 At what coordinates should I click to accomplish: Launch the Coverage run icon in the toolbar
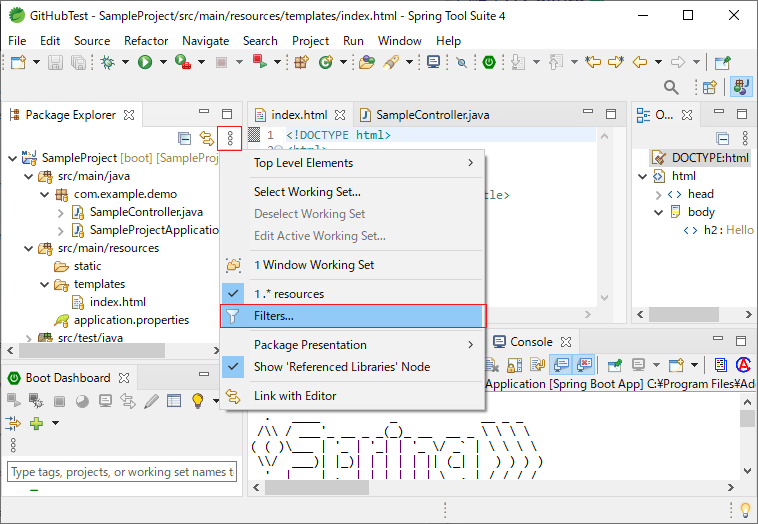183,62
